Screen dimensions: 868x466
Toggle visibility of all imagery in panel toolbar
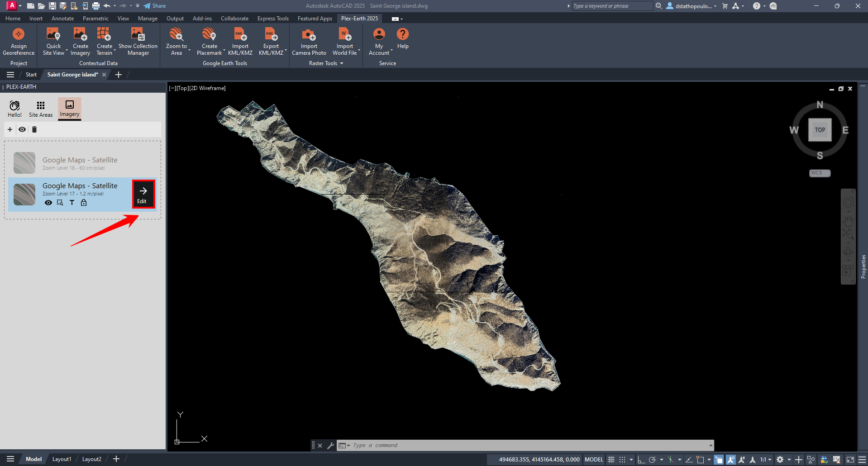[x=22, y=129]
